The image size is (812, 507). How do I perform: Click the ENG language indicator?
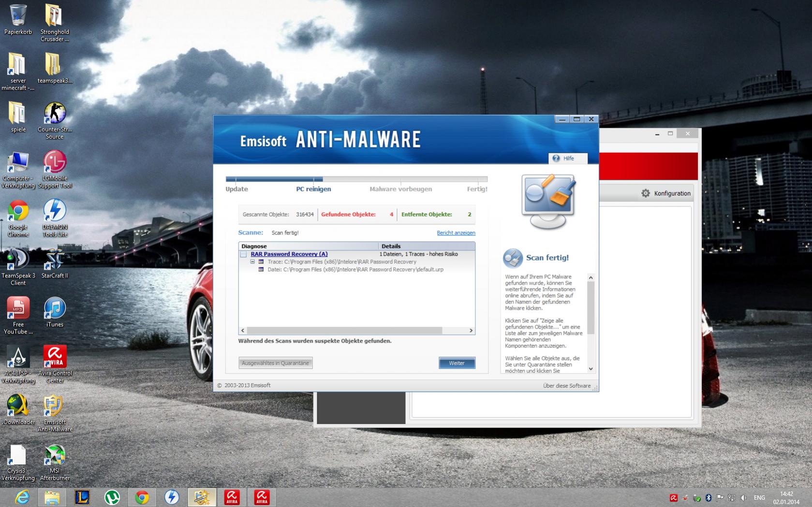coord(759,498)
